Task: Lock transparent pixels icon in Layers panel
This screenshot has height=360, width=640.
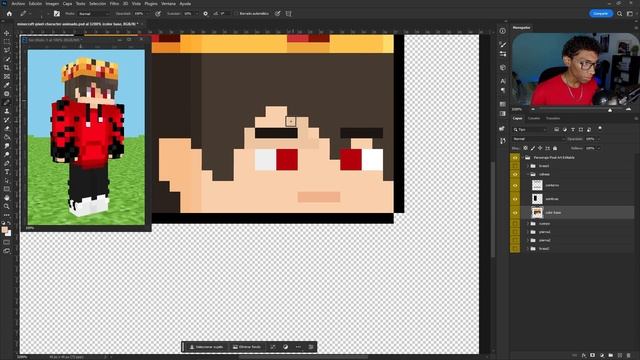Action: pos(525,148)
